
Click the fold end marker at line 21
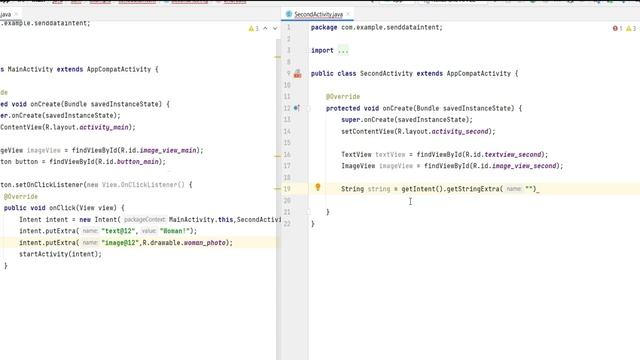coord(309,212)
